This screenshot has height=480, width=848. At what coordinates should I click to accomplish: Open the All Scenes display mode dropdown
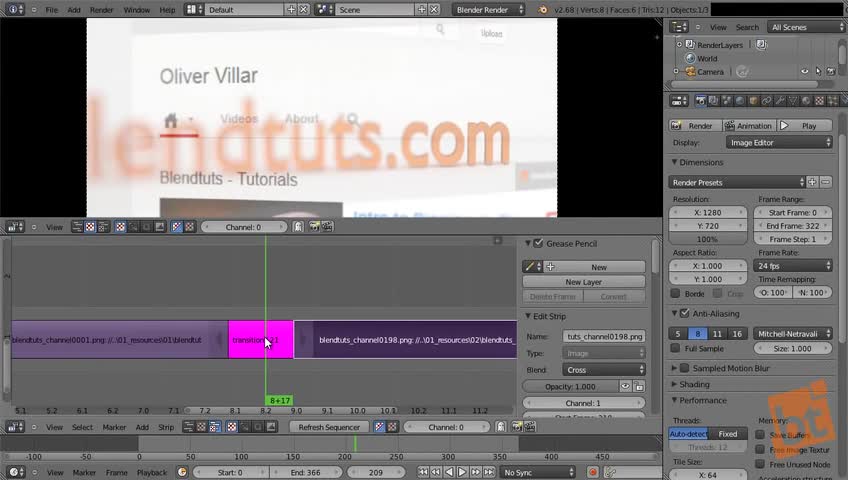click(806, 27)
